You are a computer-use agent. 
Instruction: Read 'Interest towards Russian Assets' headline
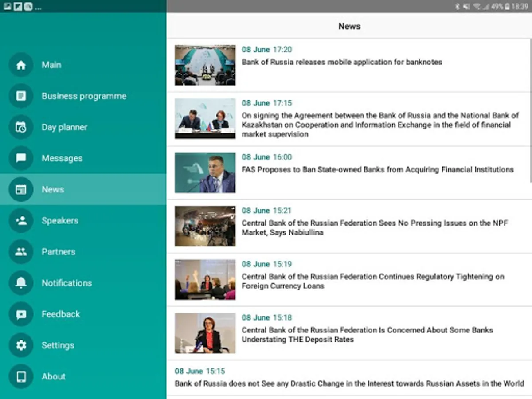click(349, 383)
